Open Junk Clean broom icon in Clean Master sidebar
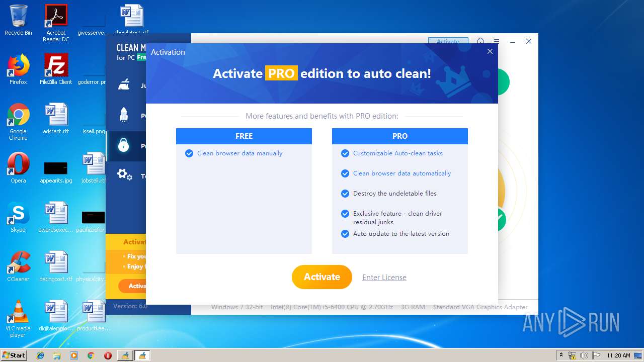Screen dimensions: 644x362 coord(124,85)
